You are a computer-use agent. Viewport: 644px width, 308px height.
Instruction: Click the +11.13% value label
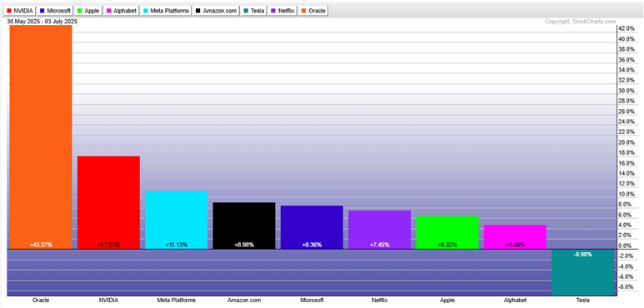pyautogui.click(x=176, y=245)
